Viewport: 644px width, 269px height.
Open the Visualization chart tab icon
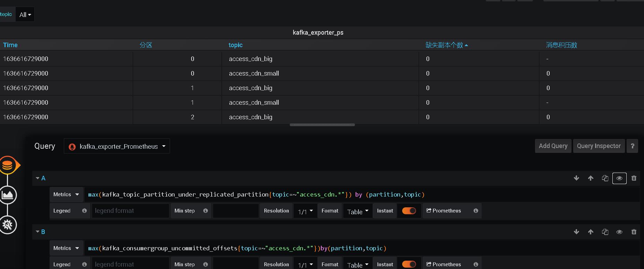(8, 195)
